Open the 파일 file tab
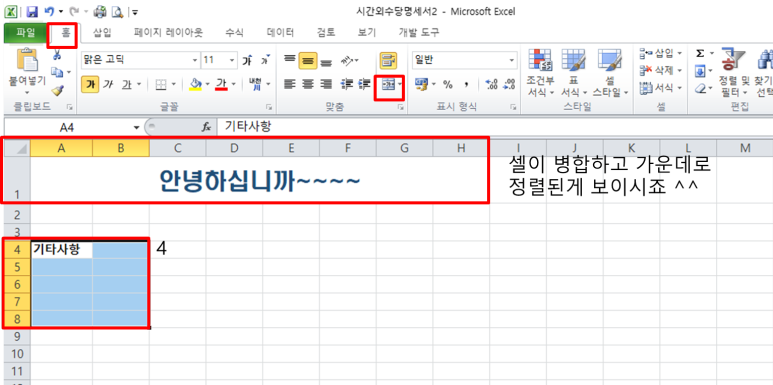 [x=25, y=33]
